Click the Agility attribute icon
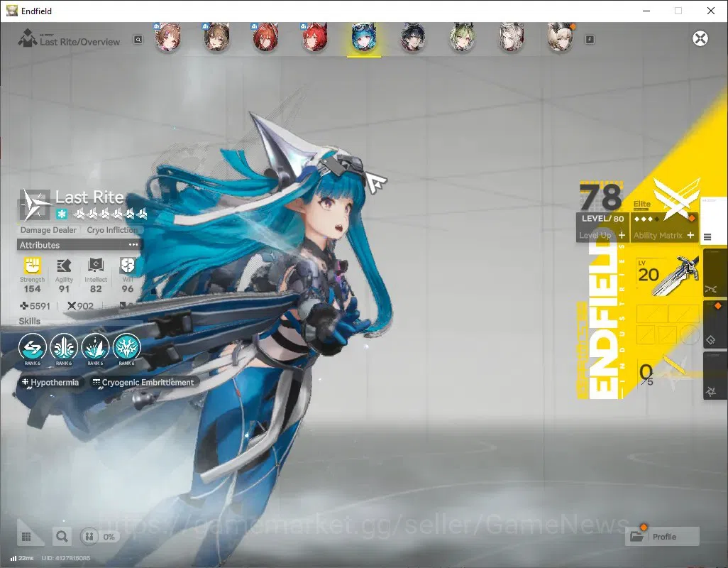This screenshot has width=728, height=568. tap(64, 266)
